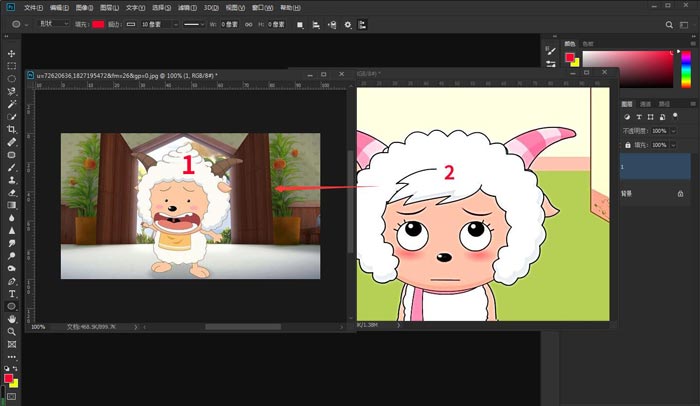Open the 文件 (File) menu
Screen dimensions: 700x406
33,6
